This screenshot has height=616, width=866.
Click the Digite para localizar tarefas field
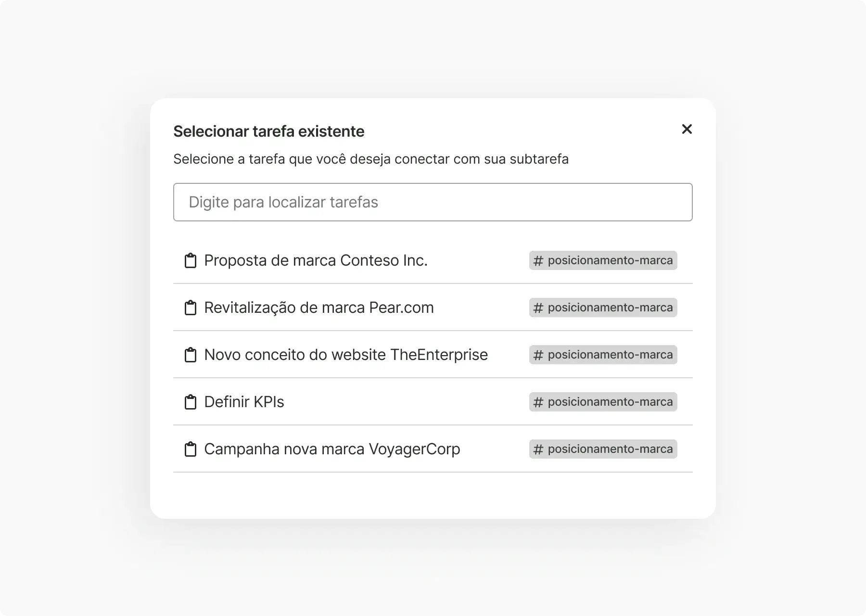click(x=433, y=202)
